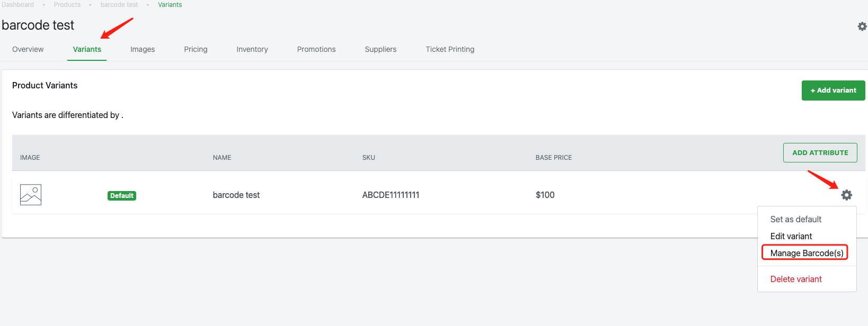Click the + Add variant button

point(833,90)
